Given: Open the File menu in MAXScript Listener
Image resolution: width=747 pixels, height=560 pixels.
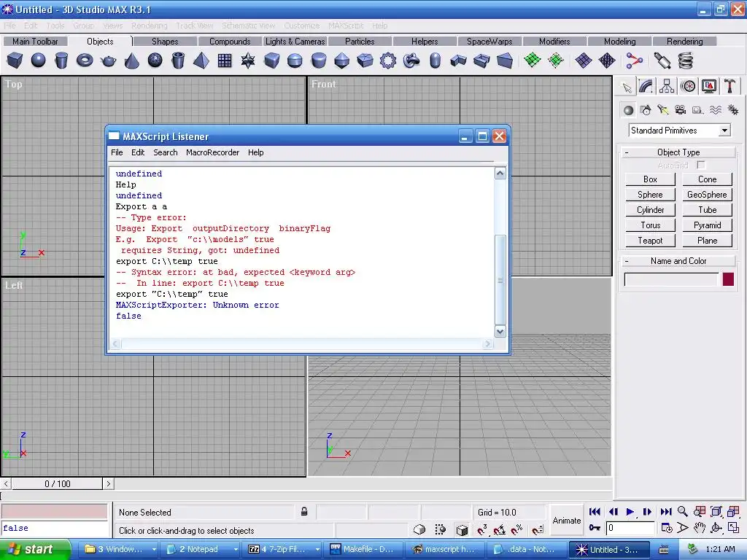Looking at the screenshot, I should (x=117, y=152).
